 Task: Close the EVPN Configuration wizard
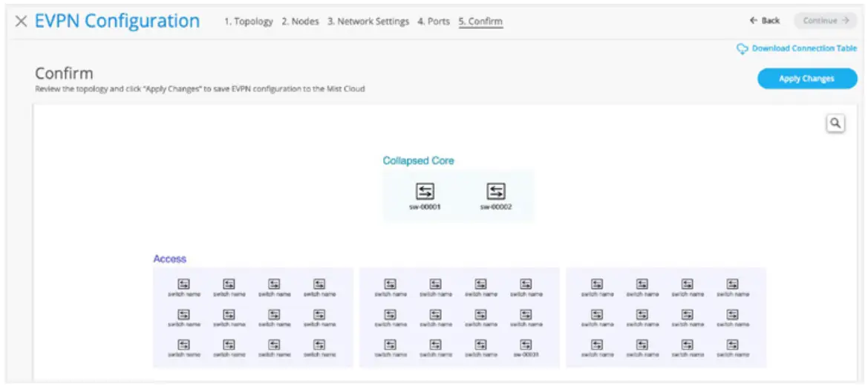coord(21,22)
